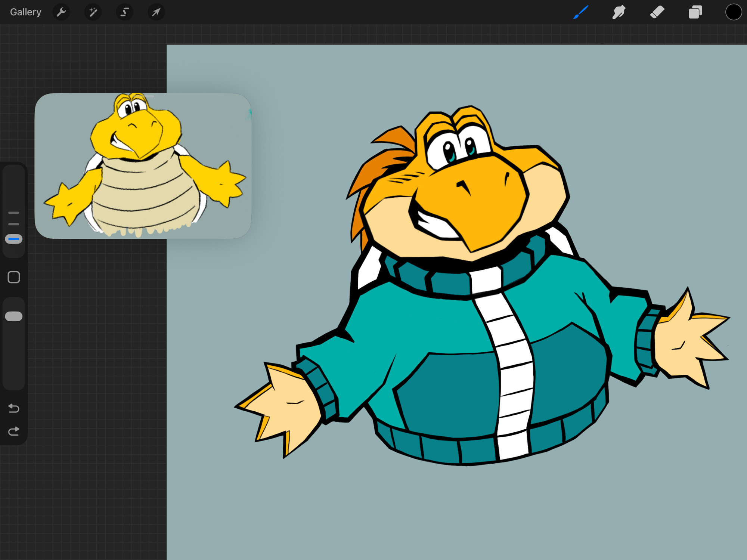Image resolution: width=747 pixels, height=560 pixels.
Task: Click the blue brush size slider handle
Action: point(14,239)
